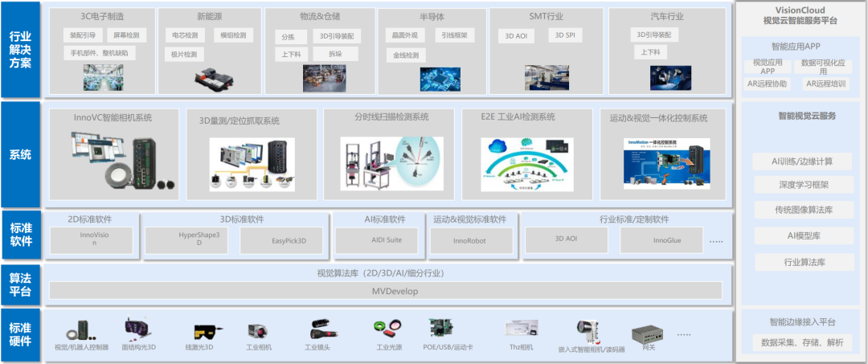Select the 工业光源 ring light icon
The height and width of the screenshot is (364, 868).
(389, 329)
